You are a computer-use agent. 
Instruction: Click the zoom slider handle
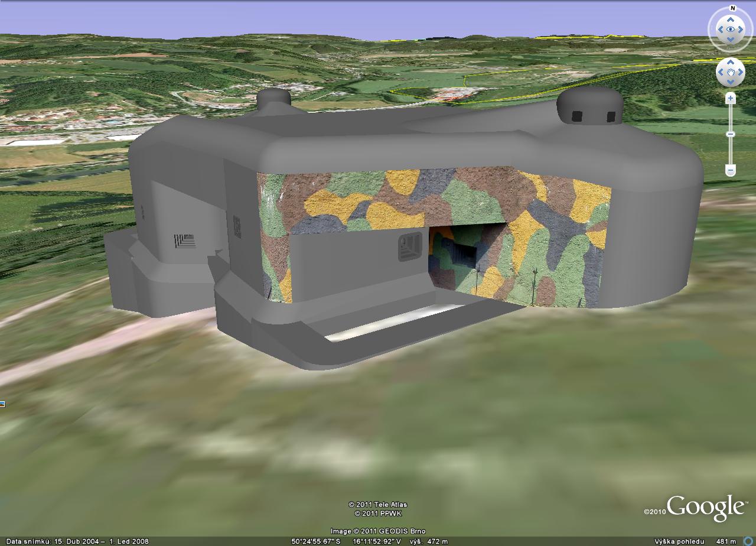(x=731, y=134)
